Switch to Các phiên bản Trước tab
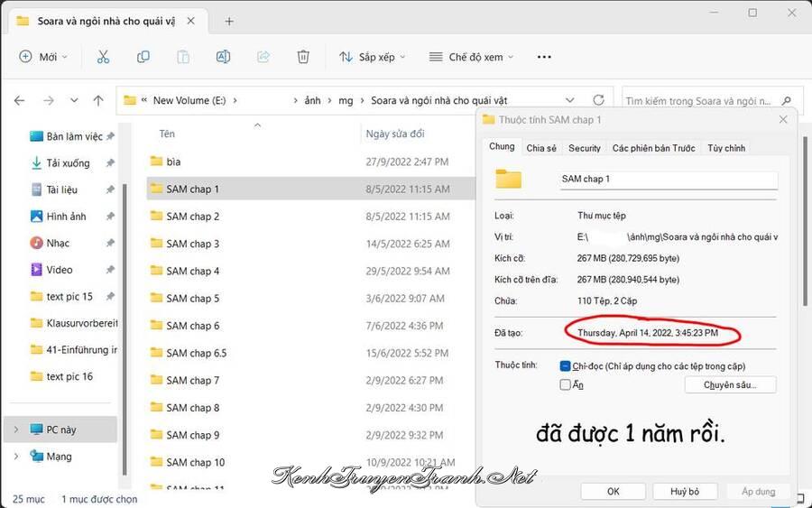The width and height of the screenshot is (812, 508). [x=653, y=148]
